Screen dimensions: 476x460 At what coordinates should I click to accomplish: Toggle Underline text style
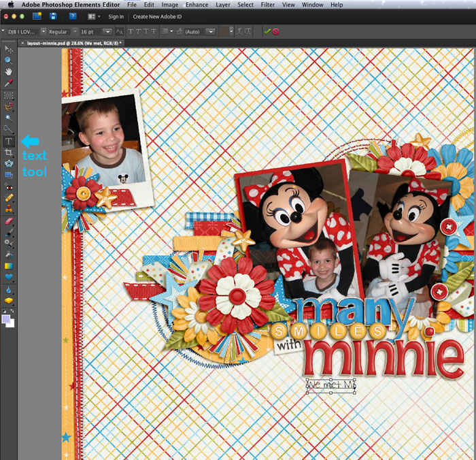146,31
